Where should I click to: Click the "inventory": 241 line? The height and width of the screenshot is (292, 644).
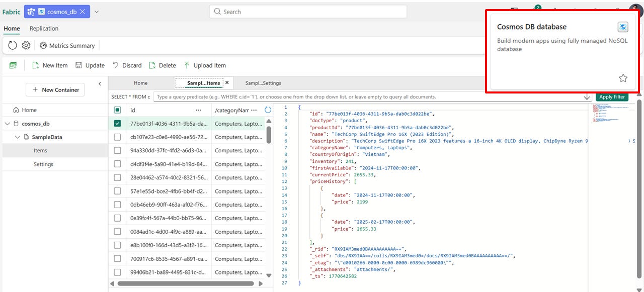(x=332, y=161)
